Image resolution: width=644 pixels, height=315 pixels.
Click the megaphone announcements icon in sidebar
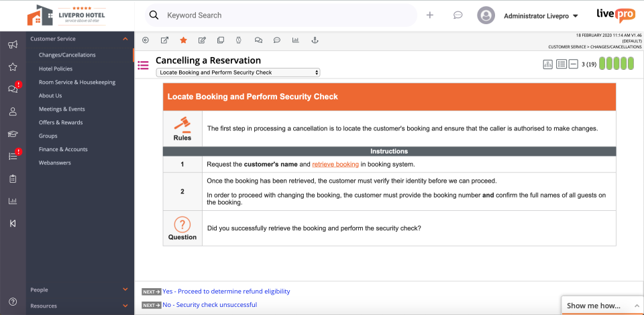(x=13, y=45)
